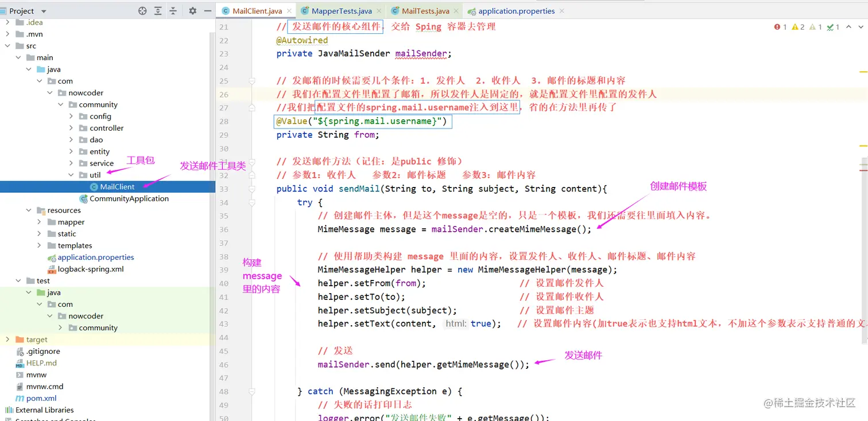Click the green typo checkmark indicator
868x421 pixels.
(834, 27)
